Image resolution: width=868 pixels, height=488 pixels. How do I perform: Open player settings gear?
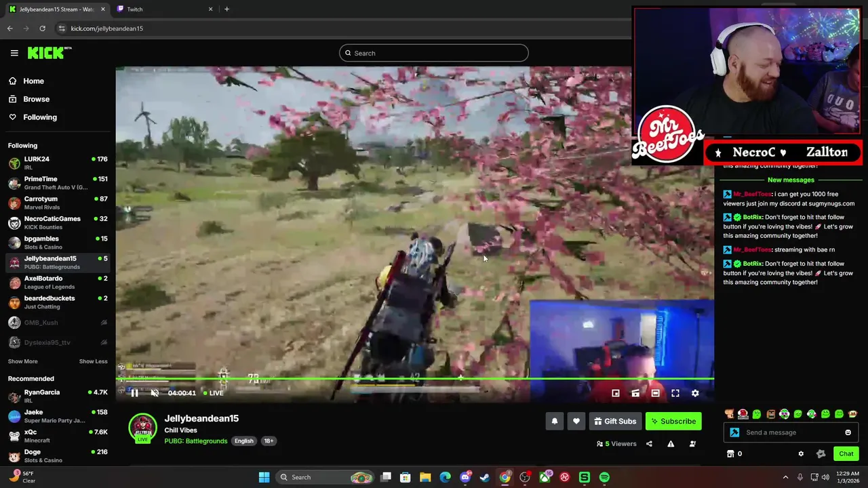click(x=695, y=393)
